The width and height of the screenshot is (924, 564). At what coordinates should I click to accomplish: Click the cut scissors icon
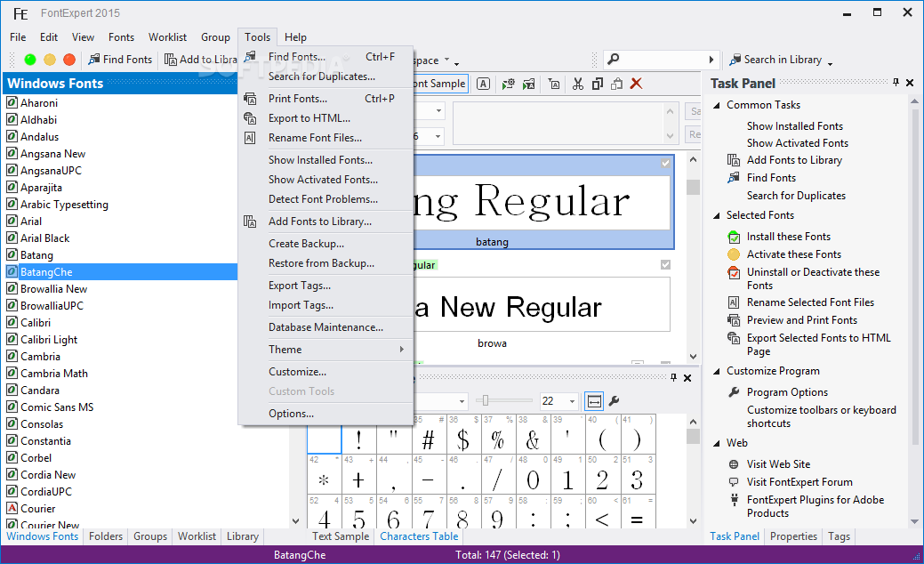coord(577,84)
